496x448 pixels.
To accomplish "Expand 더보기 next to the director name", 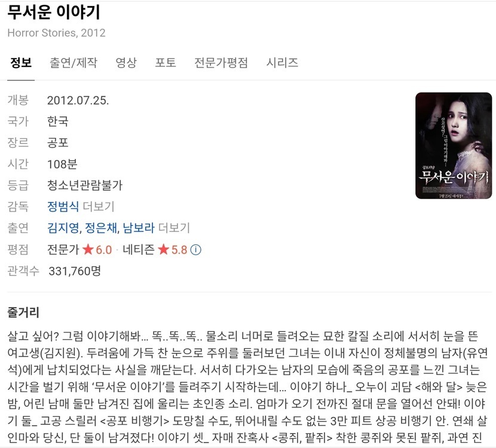I will tap(99, 207).
